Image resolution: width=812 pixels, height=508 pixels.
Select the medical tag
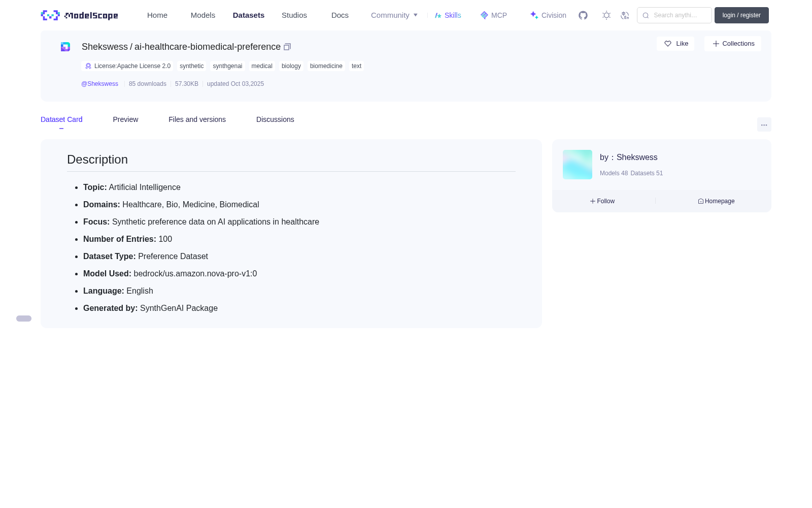262,66
